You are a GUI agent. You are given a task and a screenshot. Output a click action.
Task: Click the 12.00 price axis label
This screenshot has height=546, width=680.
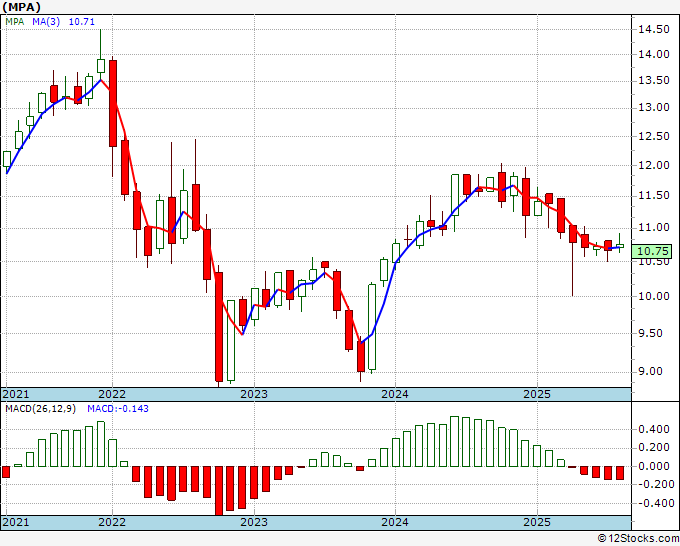(x=654, y=166)
